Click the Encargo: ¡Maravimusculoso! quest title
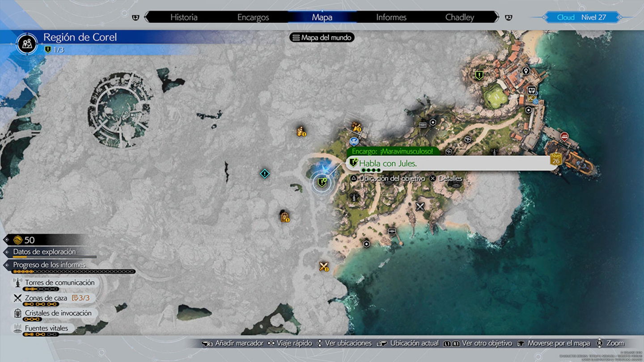This screenshot has height=362, width=644. 393,152
